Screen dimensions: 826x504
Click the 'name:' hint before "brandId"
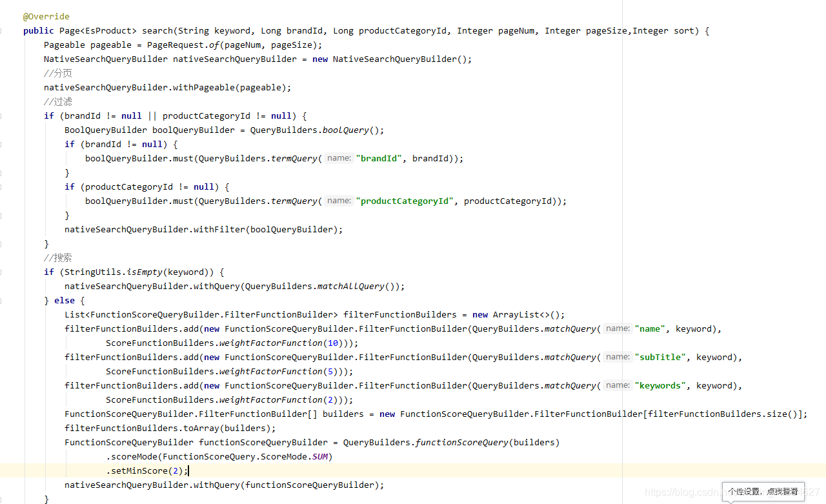click(339, 158)
